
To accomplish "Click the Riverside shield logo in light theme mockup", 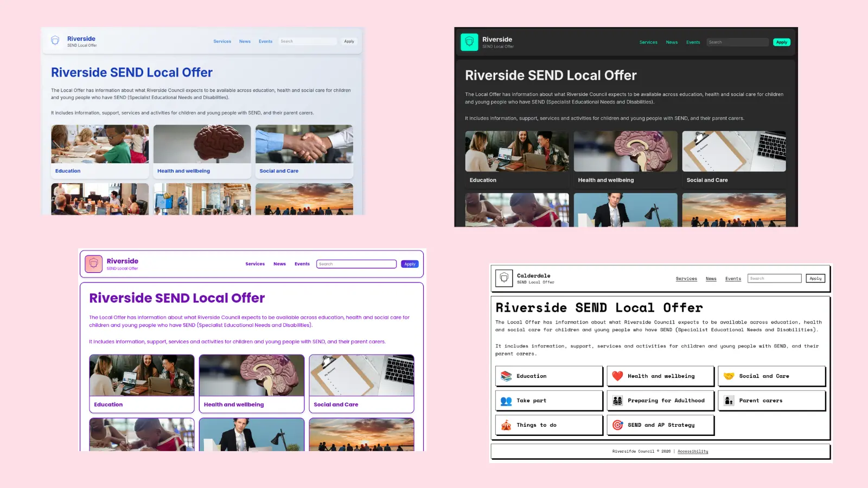I will click(x=55, y=41).
